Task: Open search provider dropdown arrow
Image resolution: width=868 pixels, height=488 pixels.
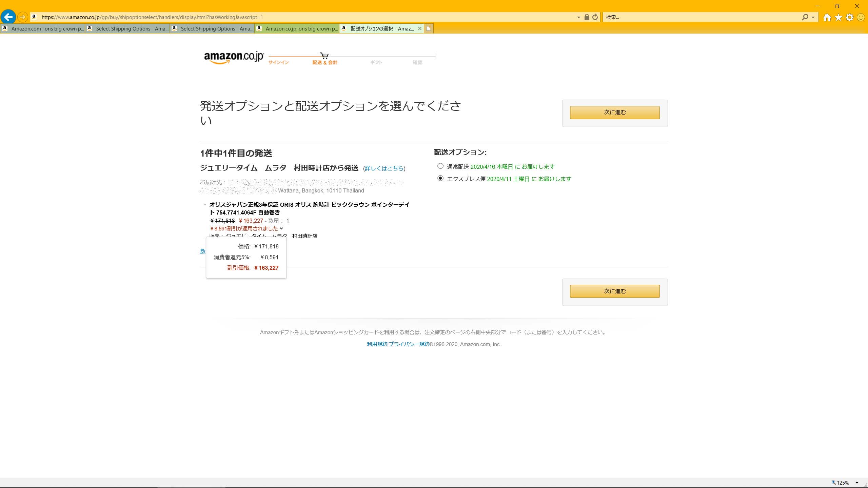Action: click(x=813, y=17)
